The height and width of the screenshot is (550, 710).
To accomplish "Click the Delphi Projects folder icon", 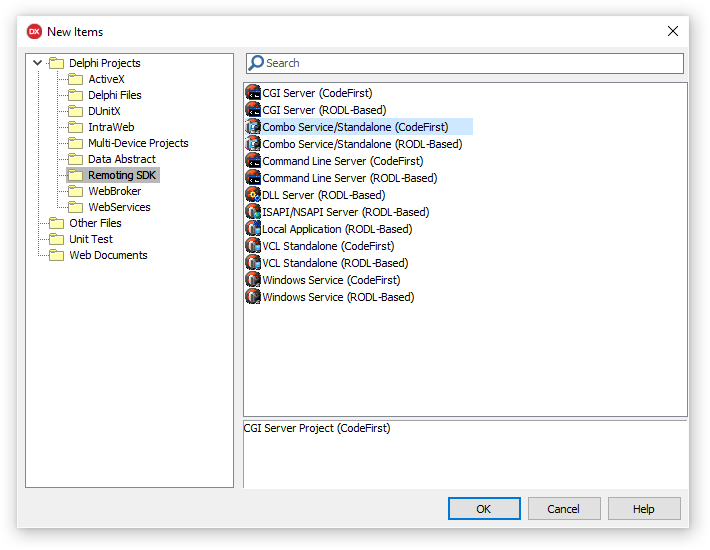I will [x=57, y=63].
